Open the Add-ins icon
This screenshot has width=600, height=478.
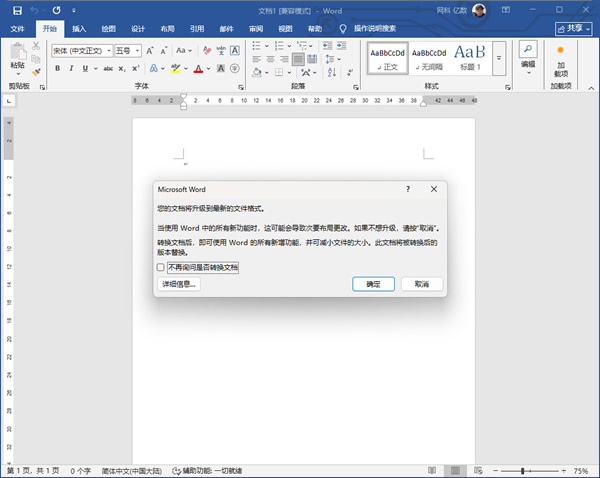[x=561, y=50]
